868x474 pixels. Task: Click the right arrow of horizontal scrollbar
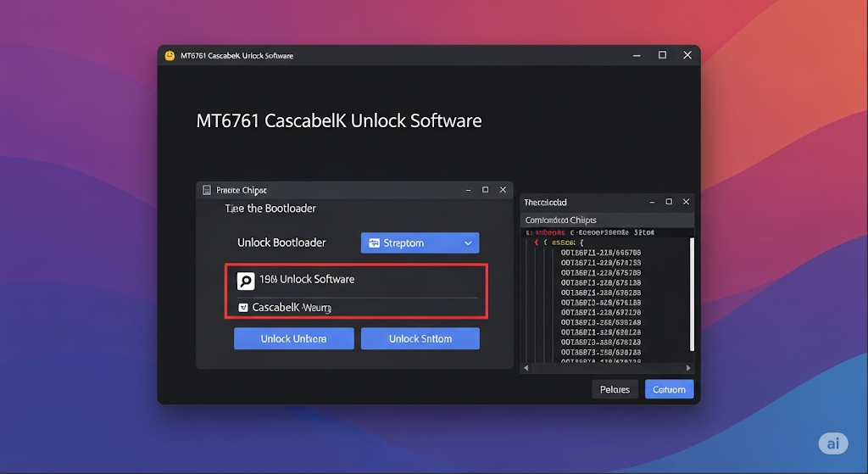pyautogui.click(x=688, y=368)
